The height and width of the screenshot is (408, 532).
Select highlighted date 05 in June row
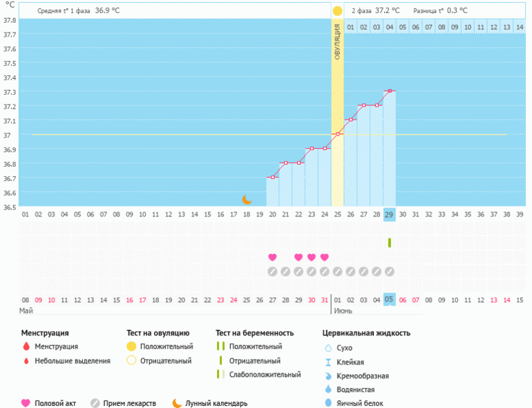(x=390, y=299)
